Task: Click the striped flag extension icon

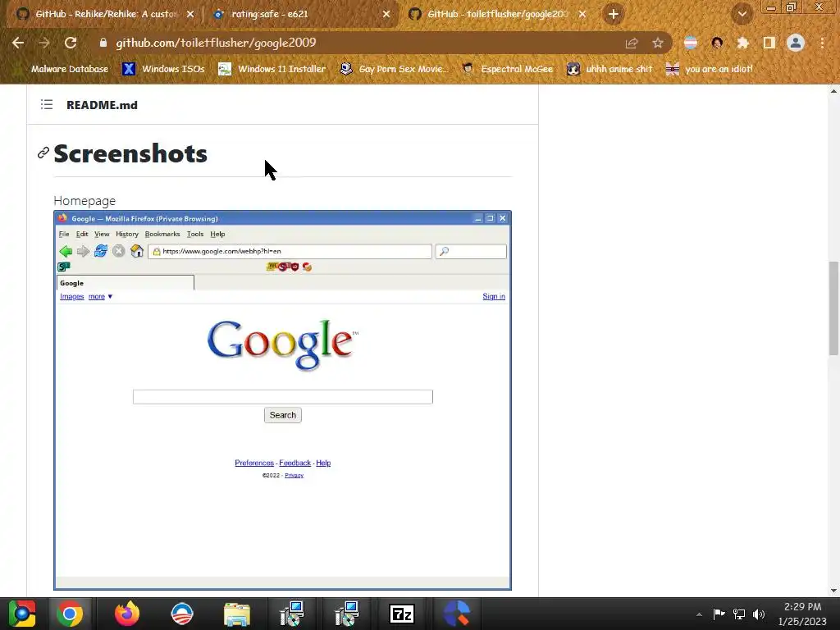Action: [x=691, y=43]
